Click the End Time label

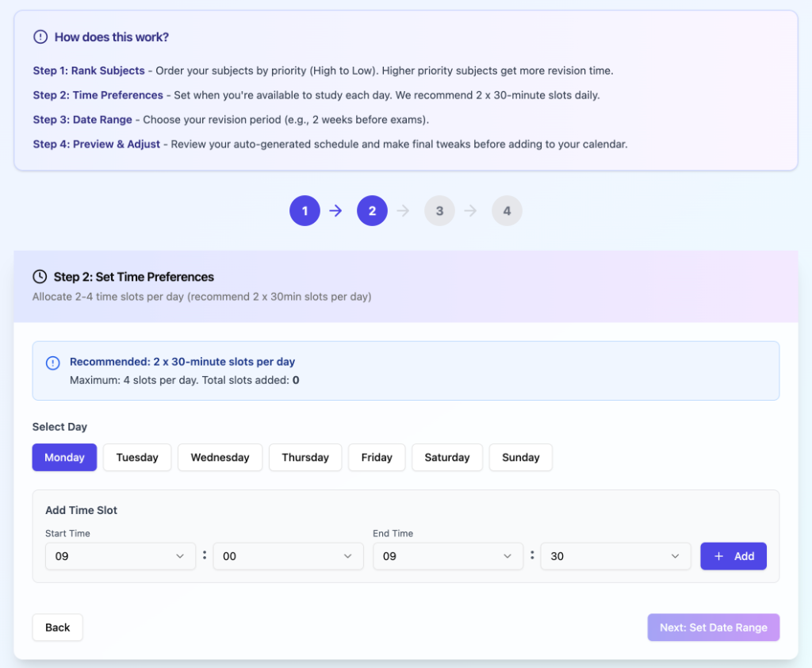(x=393, y=533)
